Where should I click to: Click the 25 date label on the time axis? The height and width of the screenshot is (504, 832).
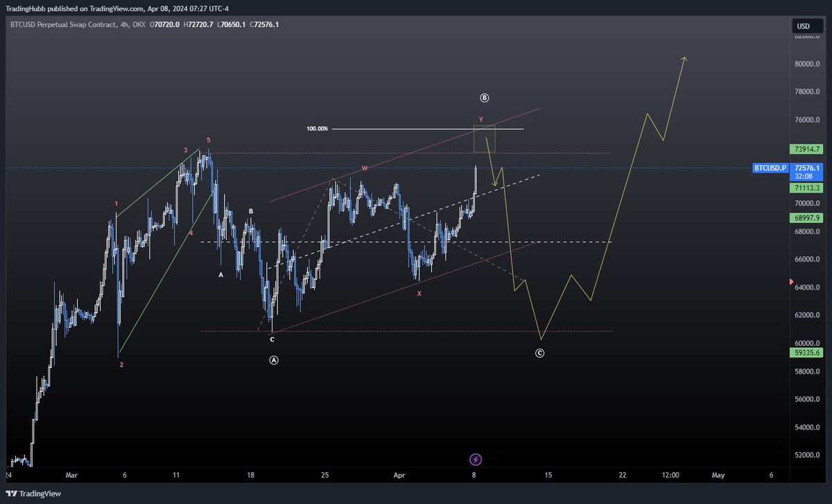[x=324, y=475]
